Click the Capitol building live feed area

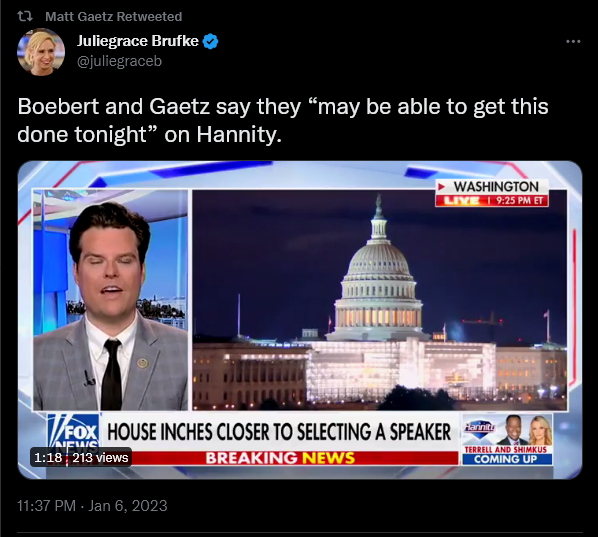pyautogui.click(x=379, y=300)
